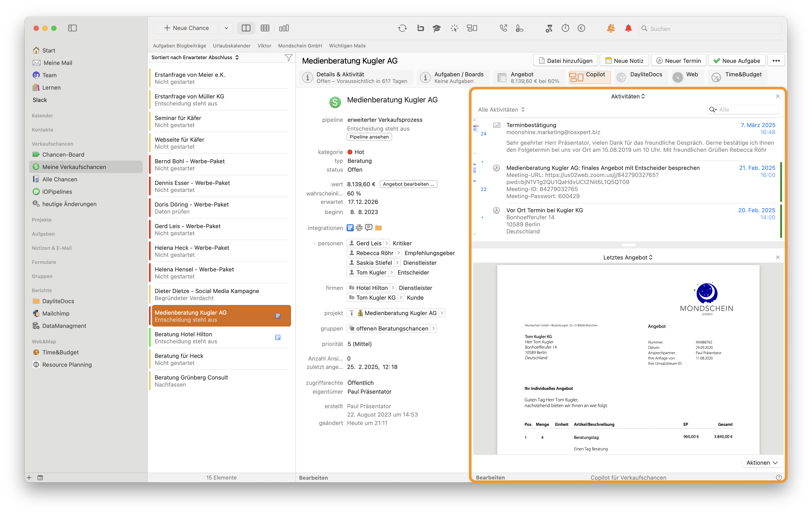The height and width of the screenshot is (515, 812).
Task: Open the Neue Chance dropdown arrow
Action: 226,28
